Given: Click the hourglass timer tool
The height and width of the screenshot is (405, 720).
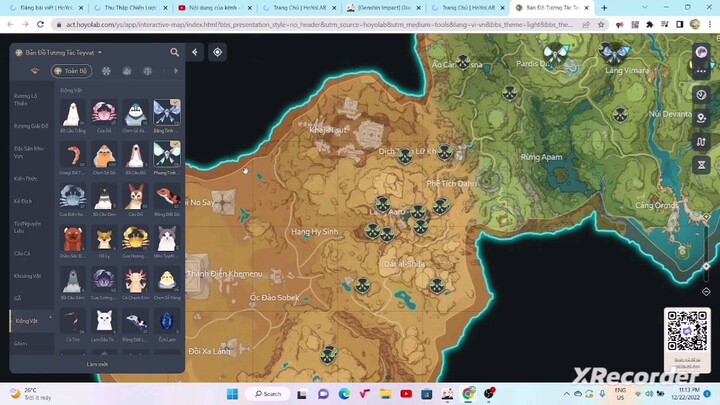Looking at the screenshot, I should (x=701, y=165).
